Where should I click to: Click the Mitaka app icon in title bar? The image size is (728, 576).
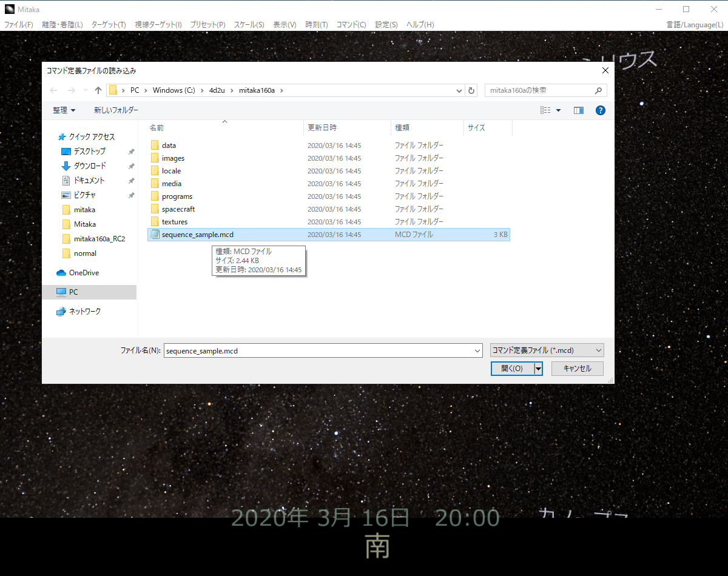pyautogui.click(x=10, y=8)
